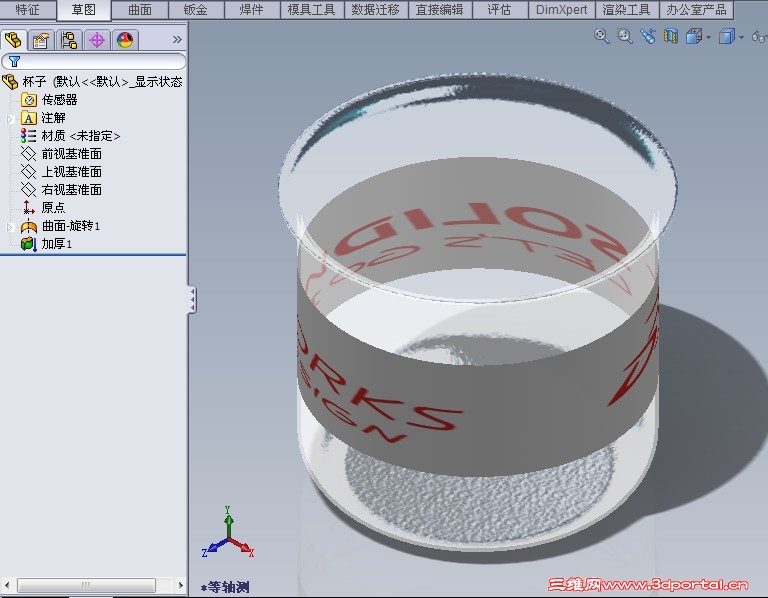Open the View Orientation dropdown arrow
The height and width of the screenshot is (598, 768).
tap(708, 37)
